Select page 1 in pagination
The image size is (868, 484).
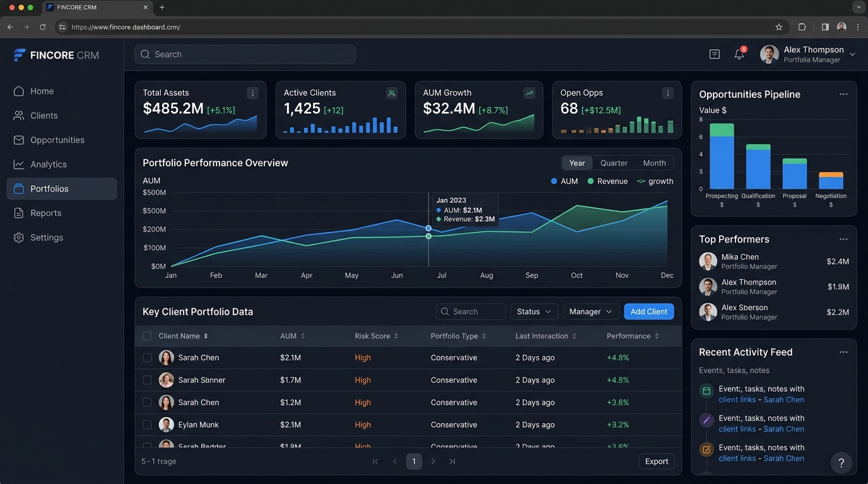[x=414, y=461]
